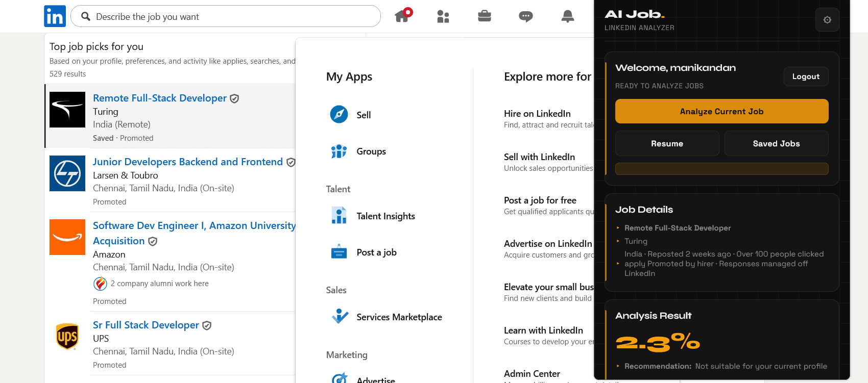Focus the 'Describe the job you want' search field
The width and height of the screenshot is (868, 383).
pyautogui.click(x=226, y=16)
